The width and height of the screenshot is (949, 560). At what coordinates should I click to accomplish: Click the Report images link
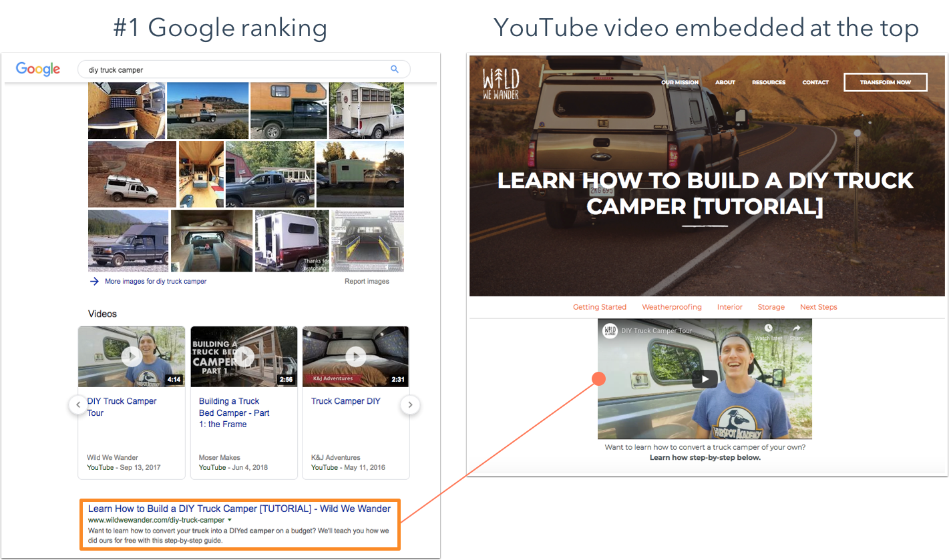point(367,282)
